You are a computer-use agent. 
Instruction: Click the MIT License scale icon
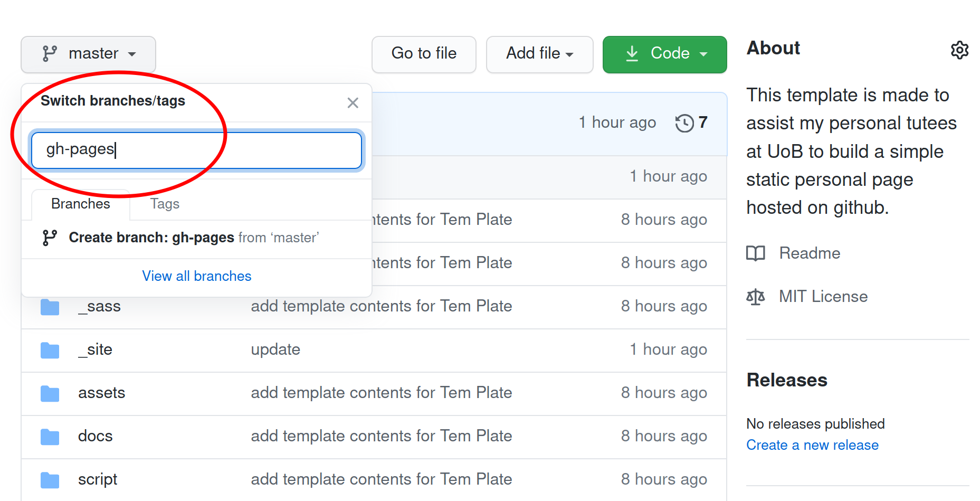(755, 297)
